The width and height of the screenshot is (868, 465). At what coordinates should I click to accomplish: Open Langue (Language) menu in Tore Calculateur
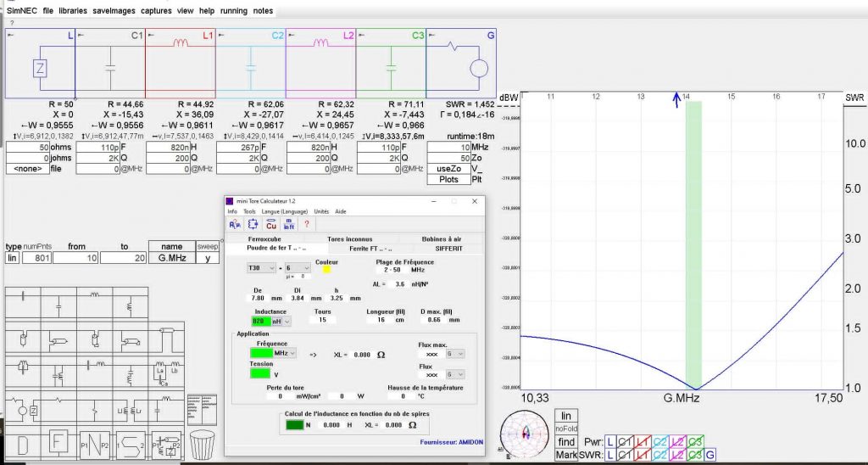(x=285, y=211)
